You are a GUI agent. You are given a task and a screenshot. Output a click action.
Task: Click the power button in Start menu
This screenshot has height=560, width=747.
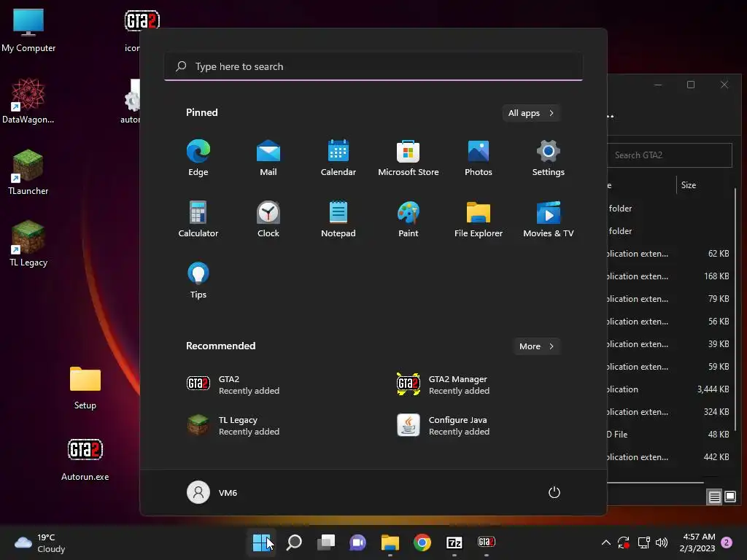tap(554, 492)
